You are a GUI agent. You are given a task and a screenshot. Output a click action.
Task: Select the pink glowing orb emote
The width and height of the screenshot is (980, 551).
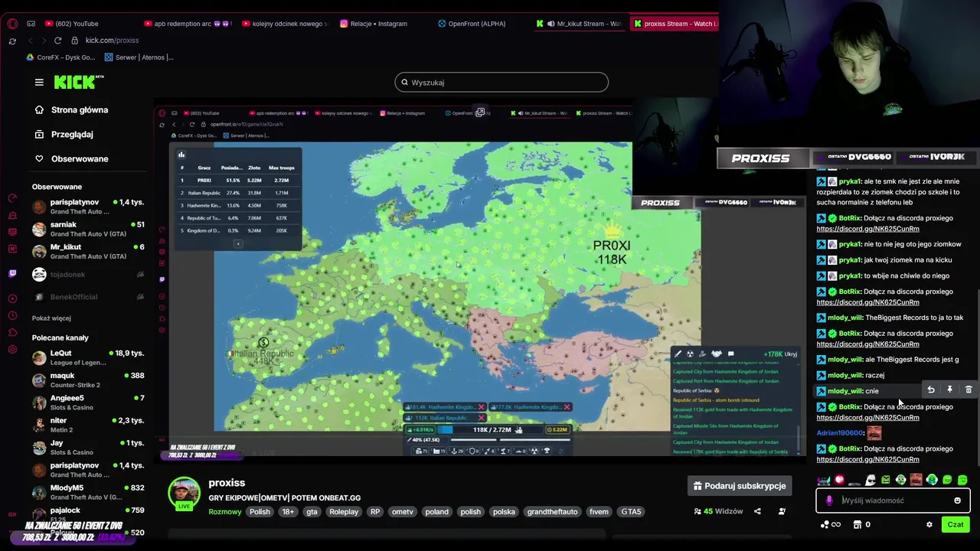839,481
